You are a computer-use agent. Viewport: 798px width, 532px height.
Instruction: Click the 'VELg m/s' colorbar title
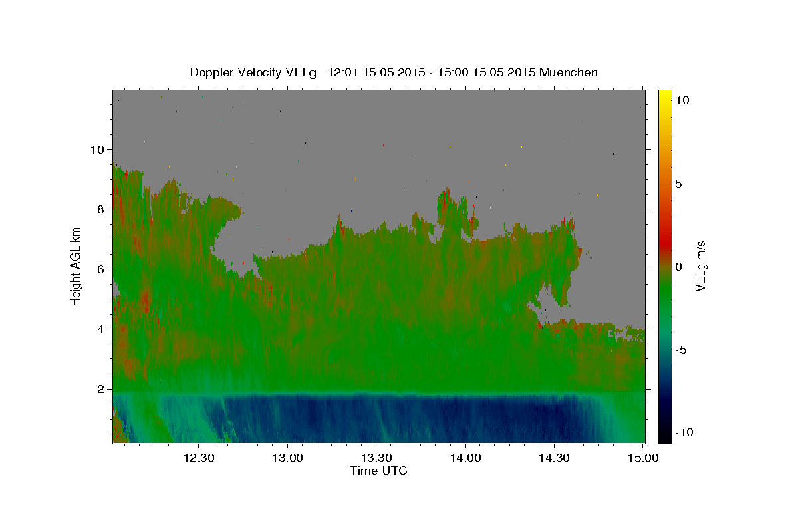point(701,266)
